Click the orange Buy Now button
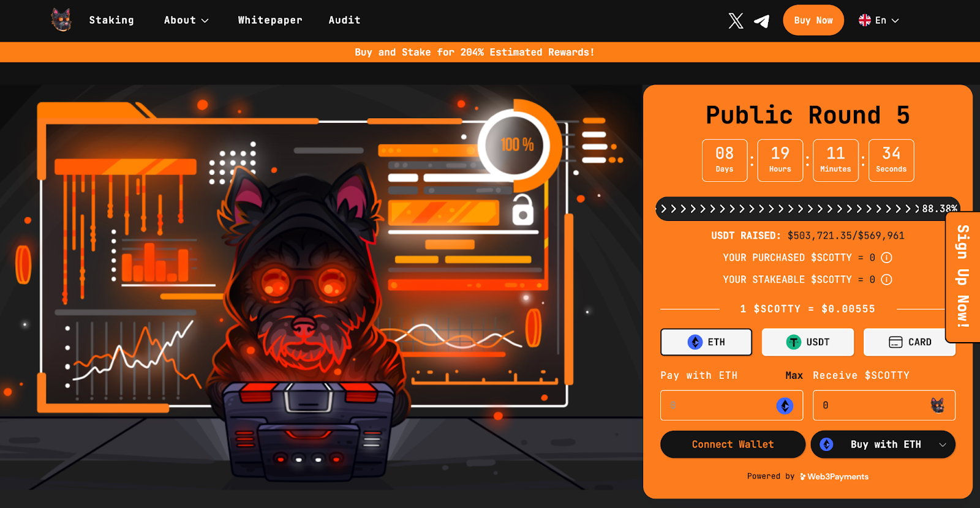 pos(813,20)
